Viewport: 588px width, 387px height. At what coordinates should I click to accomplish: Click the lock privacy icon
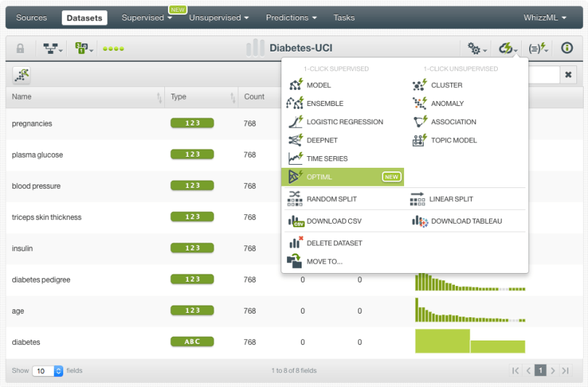[20, 49]
